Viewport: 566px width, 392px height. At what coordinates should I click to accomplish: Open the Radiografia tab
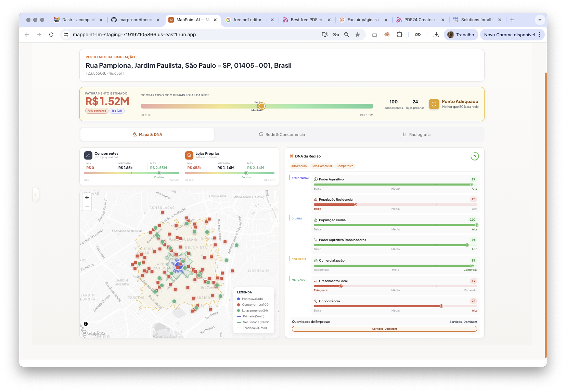416,135
